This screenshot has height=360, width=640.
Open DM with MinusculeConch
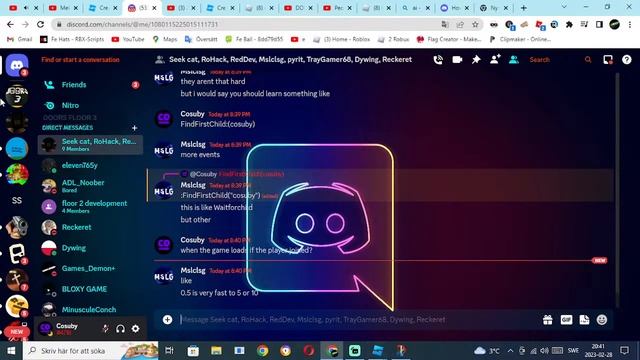(x=91, y=309)
